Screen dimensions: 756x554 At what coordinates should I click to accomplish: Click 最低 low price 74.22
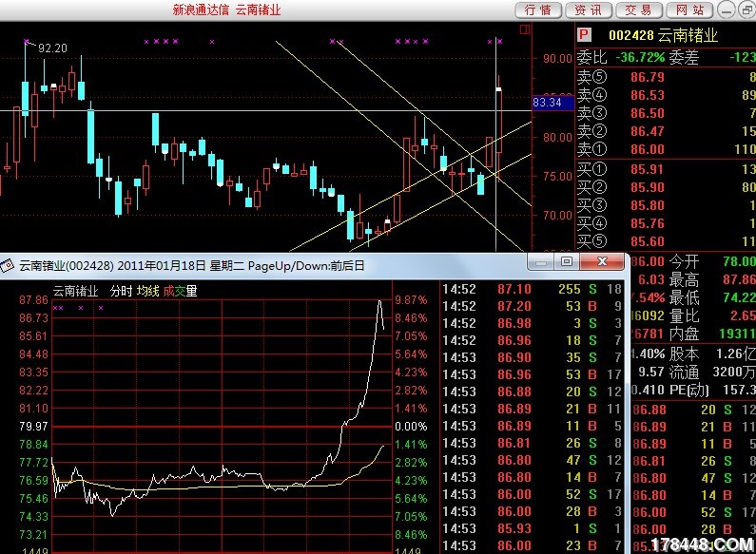(739, 297)
